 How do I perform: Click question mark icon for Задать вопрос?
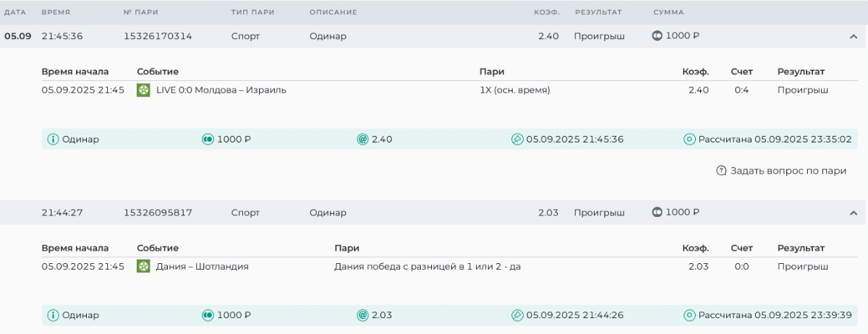pos(721,171)
